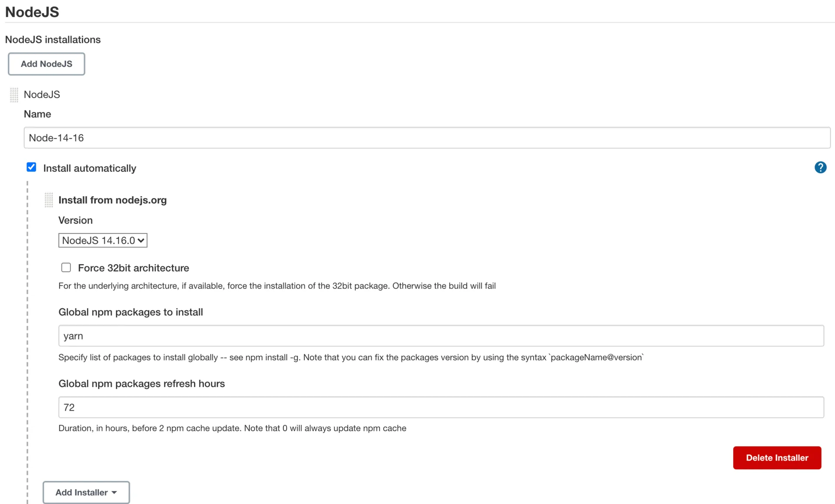The height and width of the screenshot is (504, 835).
Task: Grab the NodeJS installation drag handle
Action: click(x=14, y=95)
